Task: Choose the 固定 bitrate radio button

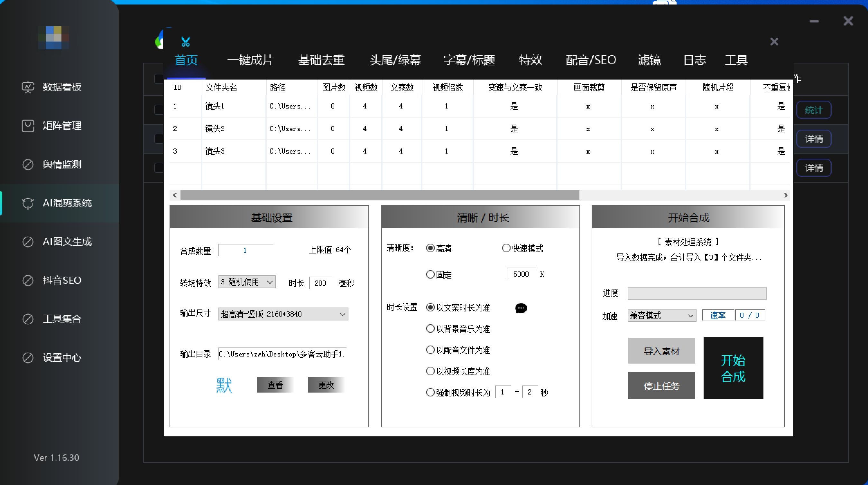Action: pyautogui.click(x=430, y=274)
